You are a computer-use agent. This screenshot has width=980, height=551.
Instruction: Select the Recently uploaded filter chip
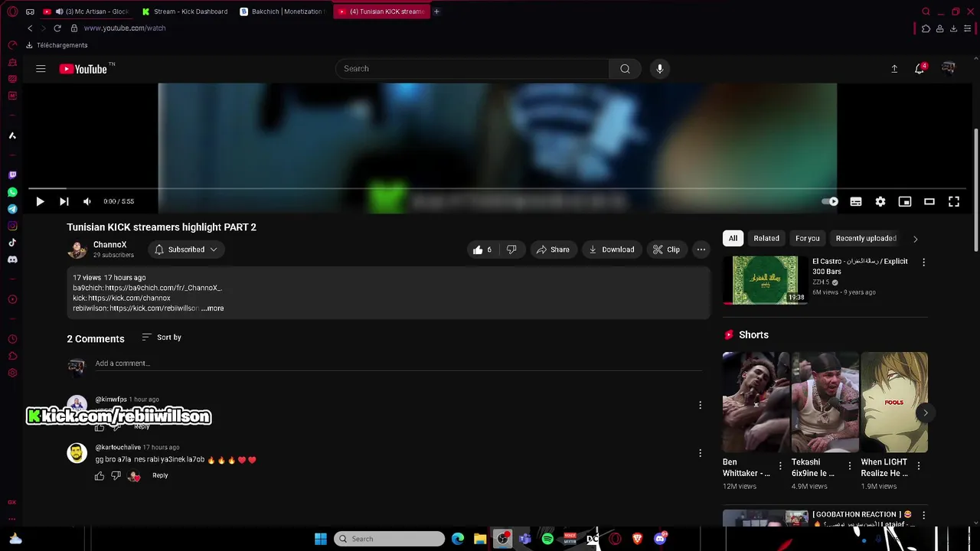coord(866,239)
